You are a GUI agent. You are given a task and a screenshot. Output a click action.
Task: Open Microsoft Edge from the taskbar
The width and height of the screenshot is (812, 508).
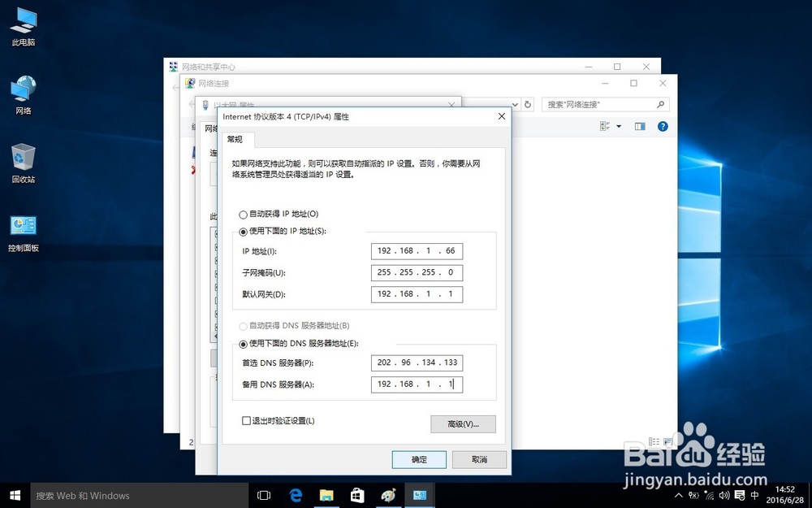click(296, 494)
